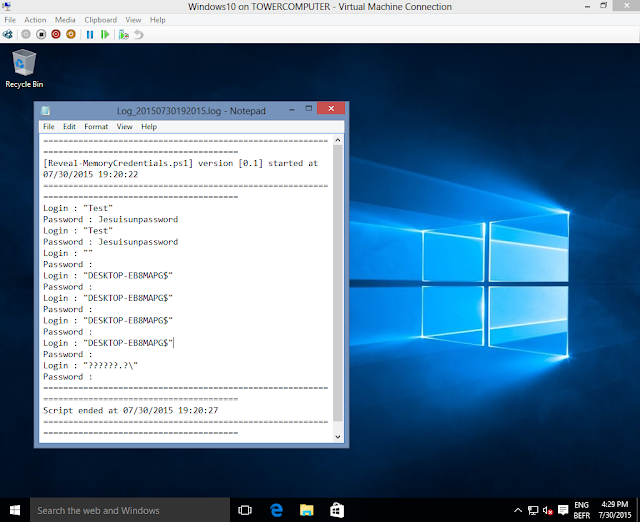This screenshot has height=522, width=640.
Task: Open the Clipboard menu
Action: tap(100, 20)
